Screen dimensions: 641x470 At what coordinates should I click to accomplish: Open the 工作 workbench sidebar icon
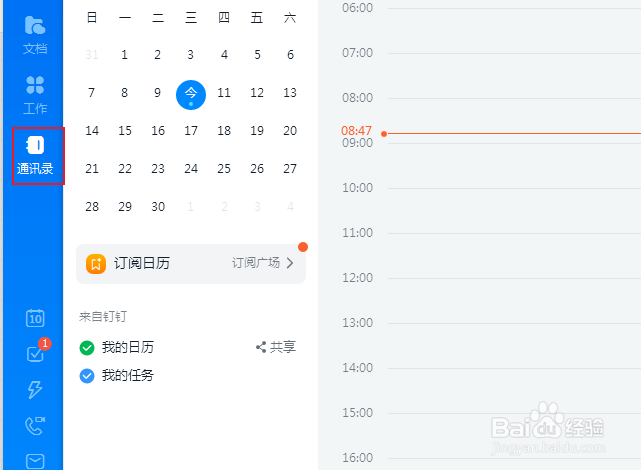(35, 93)
